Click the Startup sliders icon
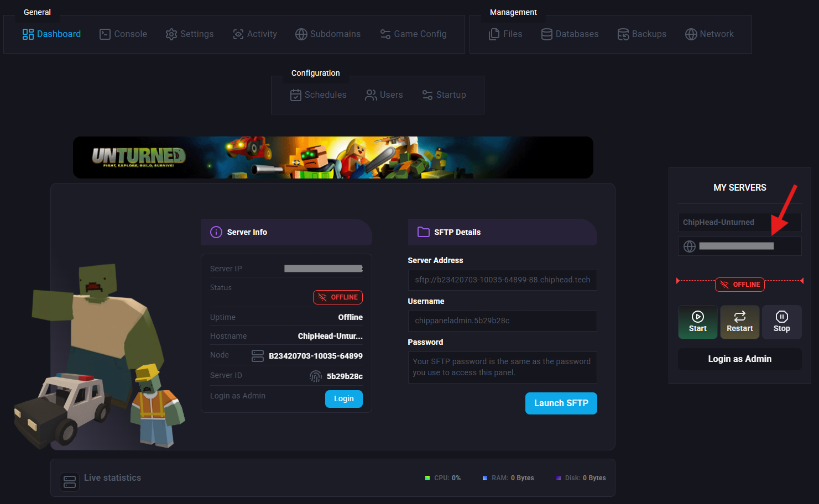The image size is (819, 504). coord(427,95)
